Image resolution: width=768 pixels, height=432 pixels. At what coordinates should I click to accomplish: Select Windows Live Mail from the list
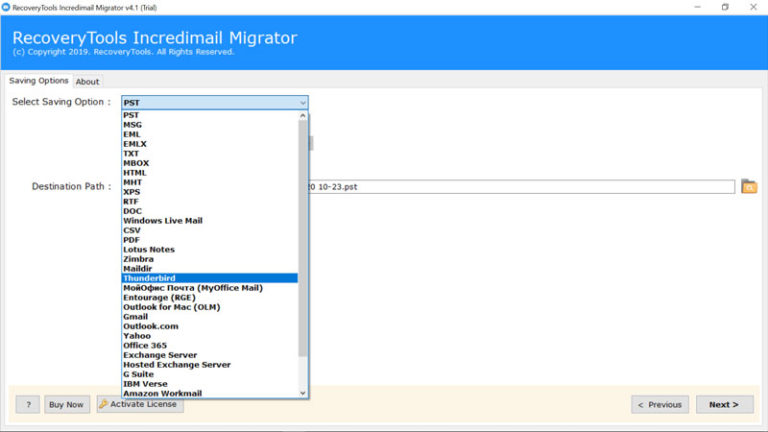pyautogui.click(x=162, y=221)
